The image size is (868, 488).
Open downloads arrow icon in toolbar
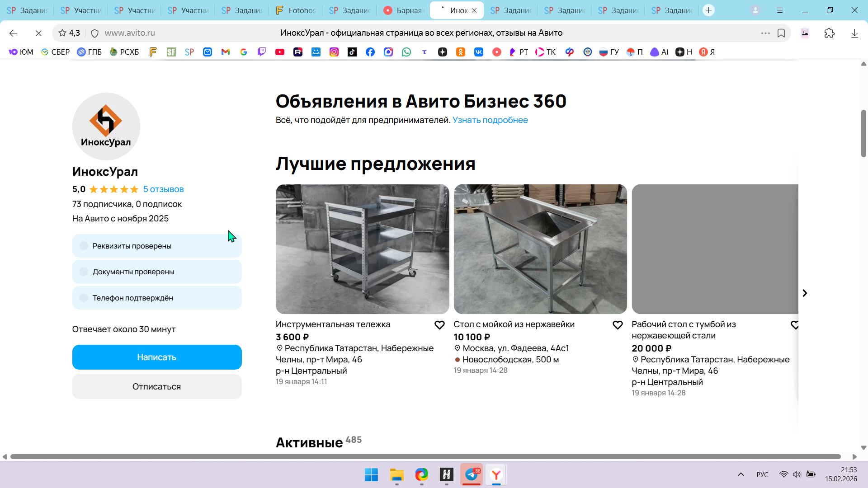click(x=854, y=33)
